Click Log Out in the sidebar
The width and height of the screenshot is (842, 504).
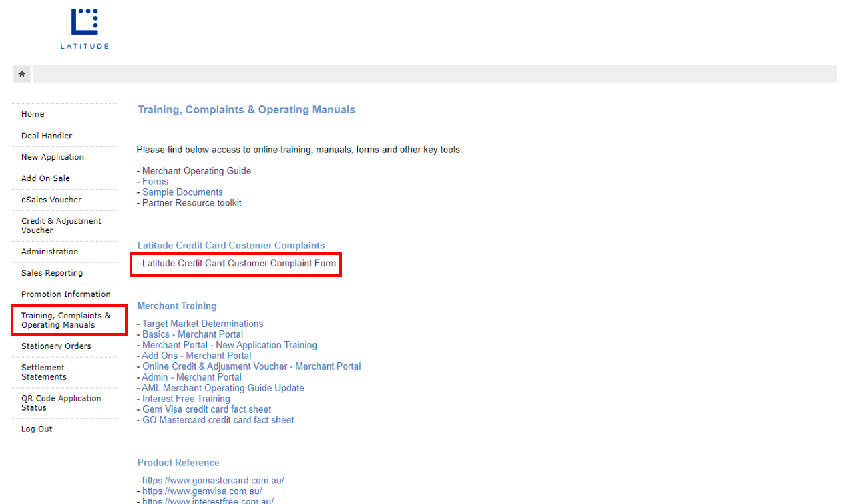37,429
